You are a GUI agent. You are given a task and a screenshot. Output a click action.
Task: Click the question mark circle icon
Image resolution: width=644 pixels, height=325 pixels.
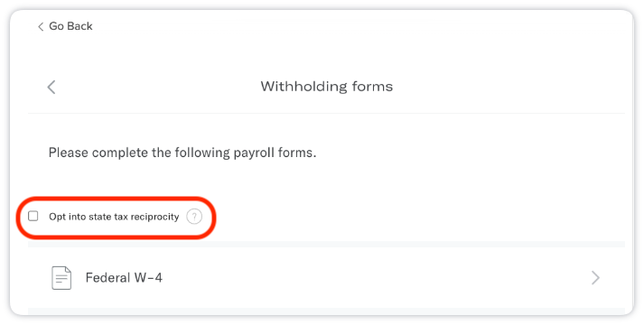click(194, 217)
